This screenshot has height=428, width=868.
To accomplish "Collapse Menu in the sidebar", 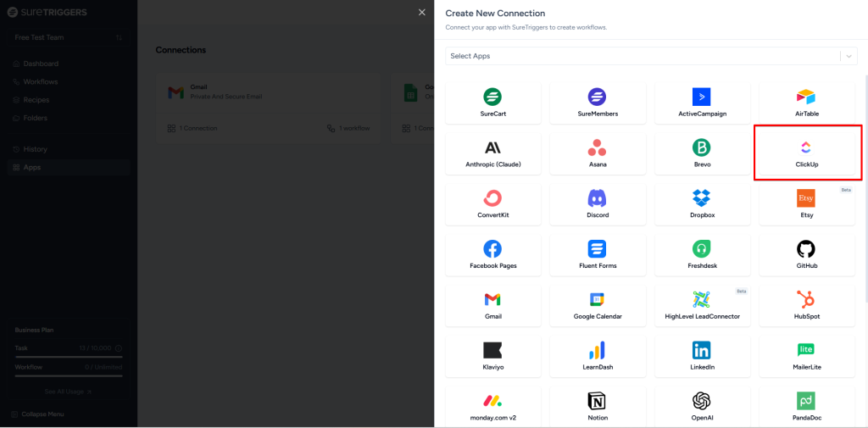I will [x=42, y=414].
